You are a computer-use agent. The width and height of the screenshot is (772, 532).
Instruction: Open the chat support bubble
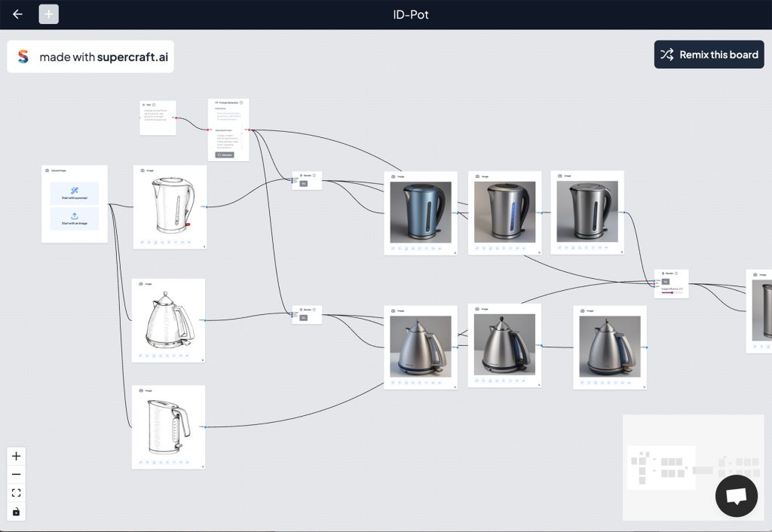736,496
